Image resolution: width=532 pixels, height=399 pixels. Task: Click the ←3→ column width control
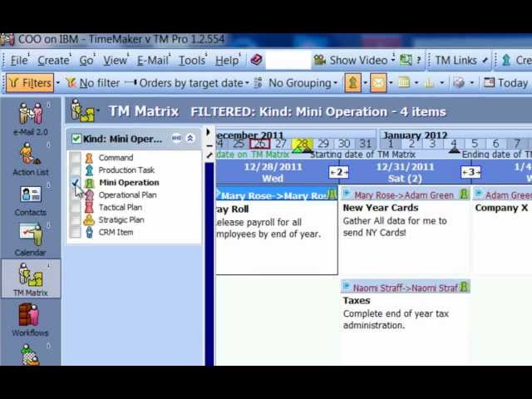point(471,172)
